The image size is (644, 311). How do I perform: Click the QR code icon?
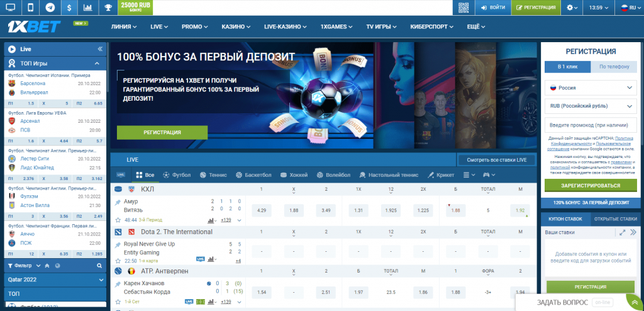(464, 8)
